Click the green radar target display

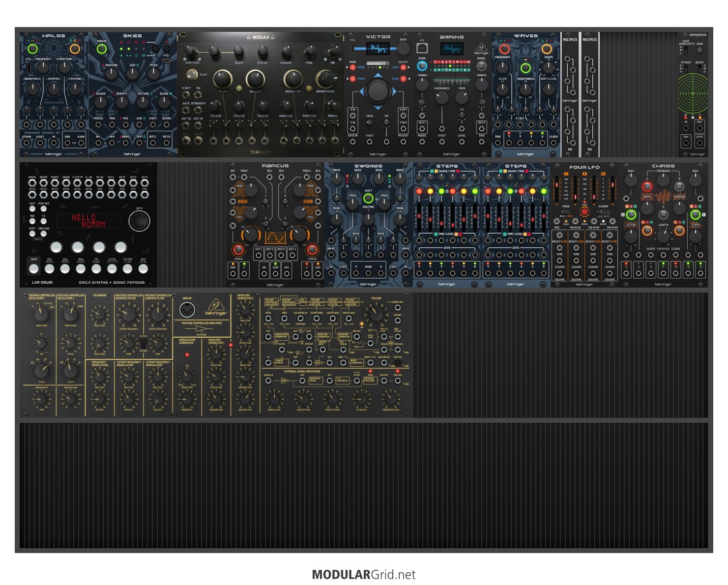pos(693,93)
